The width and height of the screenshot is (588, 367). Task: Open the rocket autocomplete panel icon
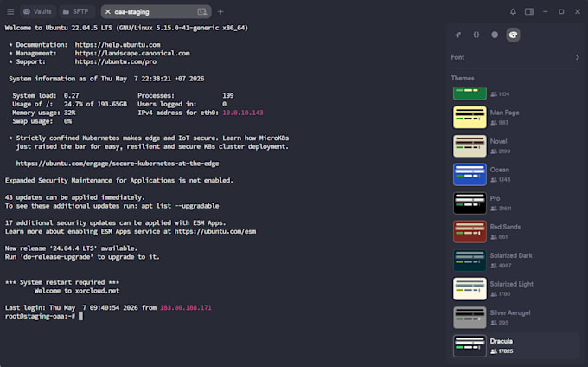pyautogui.click(x=457, y=35)
